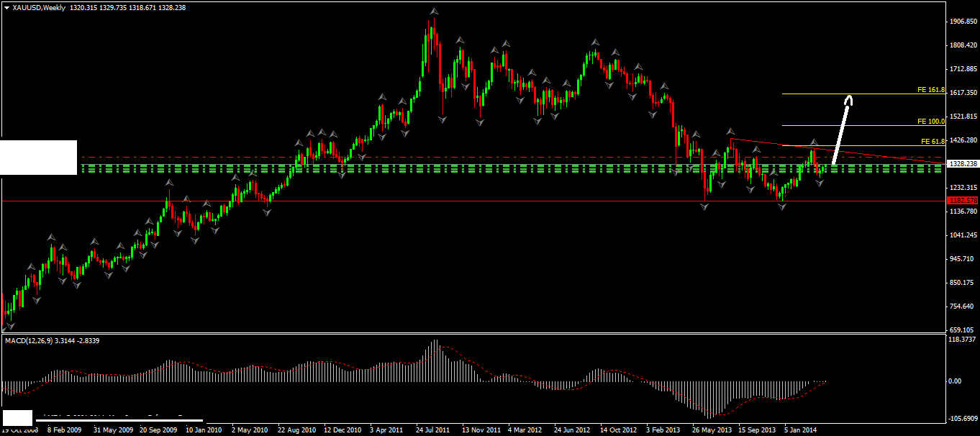Click the 1232.315 price scale value
The width and height of the screenshot is (980, 436).
963,188
